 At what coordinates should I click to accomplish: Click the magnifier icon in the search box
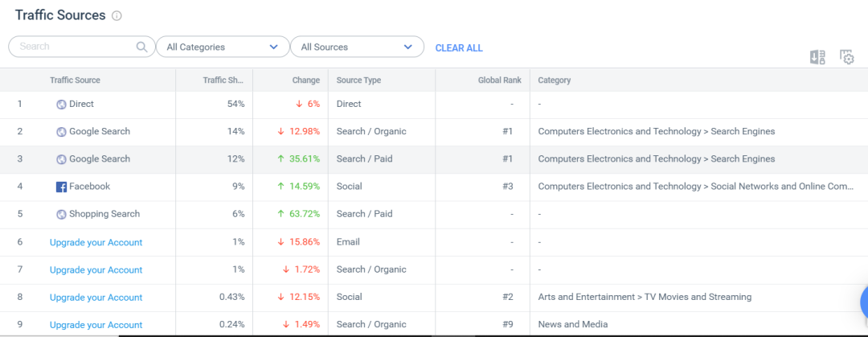point(142,47)
